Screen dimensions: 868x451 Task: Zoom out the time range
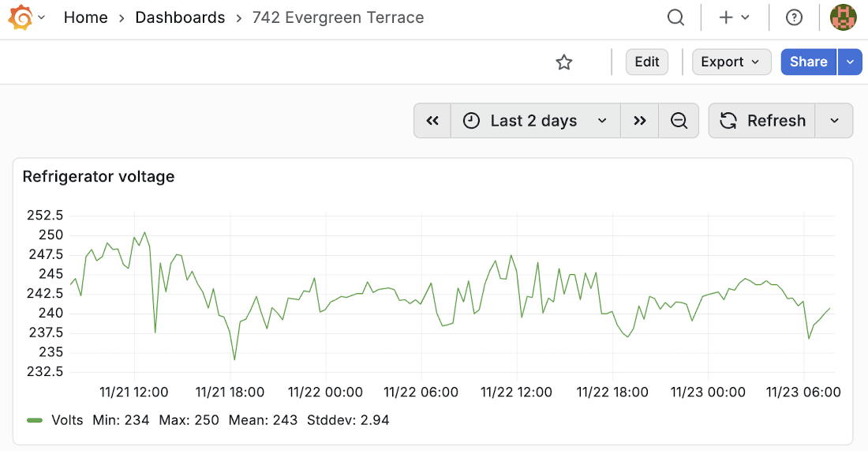679,121
